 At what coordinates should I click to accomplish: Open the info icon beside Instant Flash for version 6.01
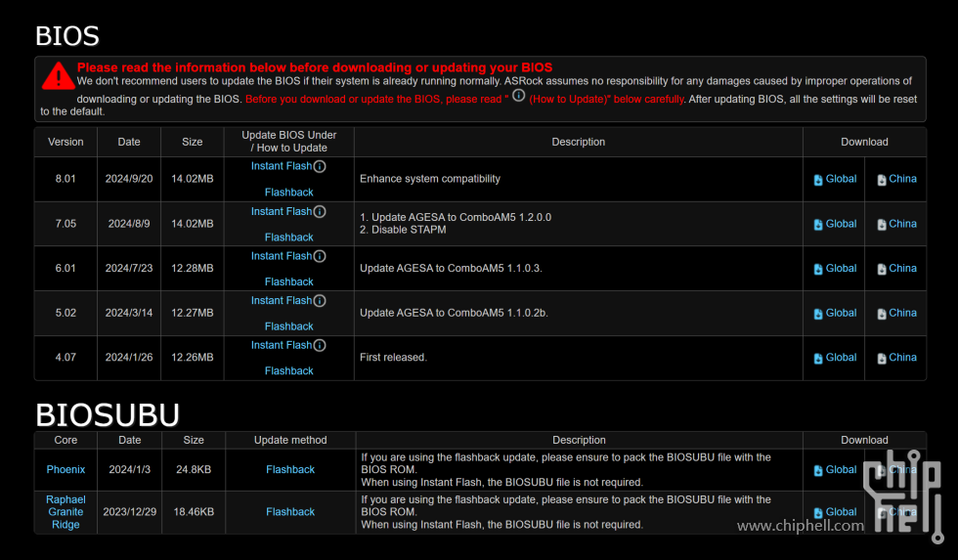pos(320,256)
